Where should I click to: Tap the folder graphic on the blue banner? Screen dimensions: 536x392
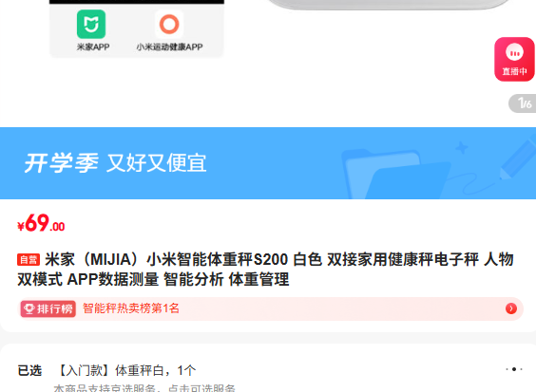(x=396, y=174)
